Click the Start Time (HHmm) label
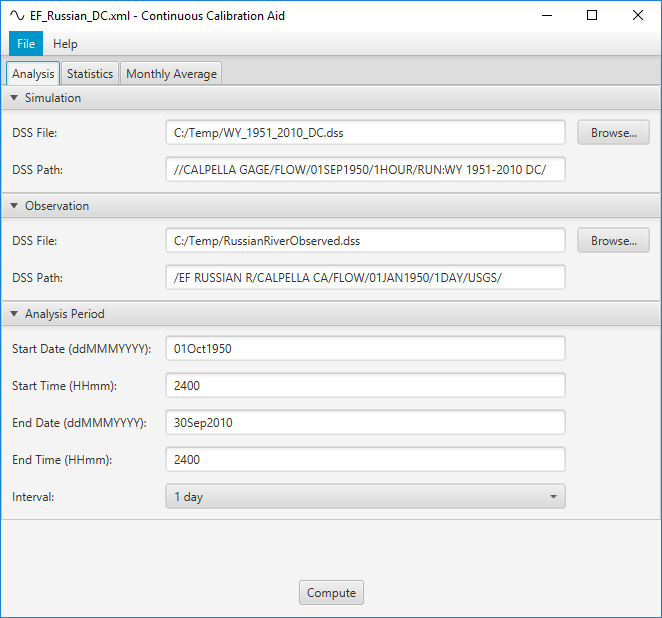This screenshot has height=618, width=662. point(64,386)
